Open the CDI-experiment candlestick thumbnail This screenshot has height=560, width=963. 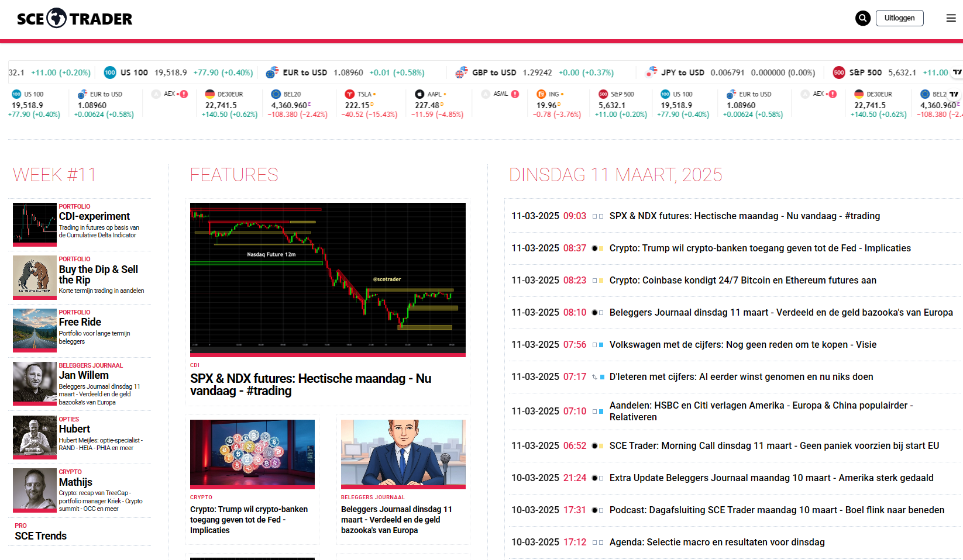tap(35, 224)
